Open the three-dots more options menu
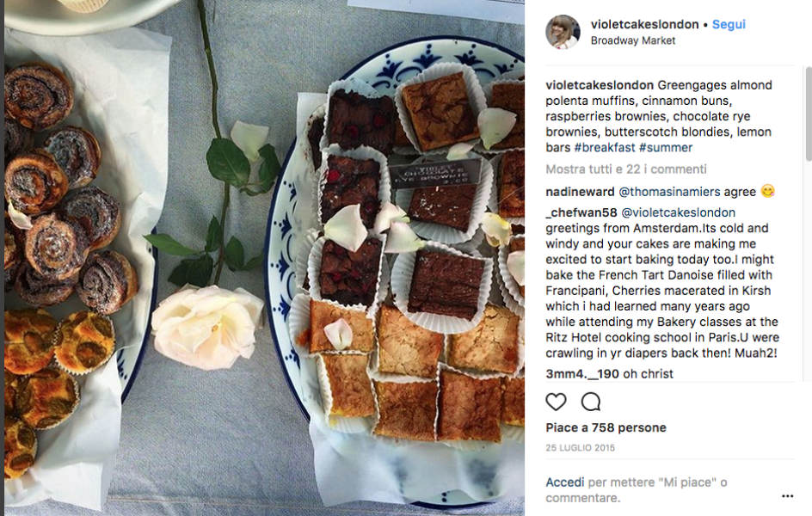Image resolution: width=812 pixels, height=516 pixels. coord(787,496)
